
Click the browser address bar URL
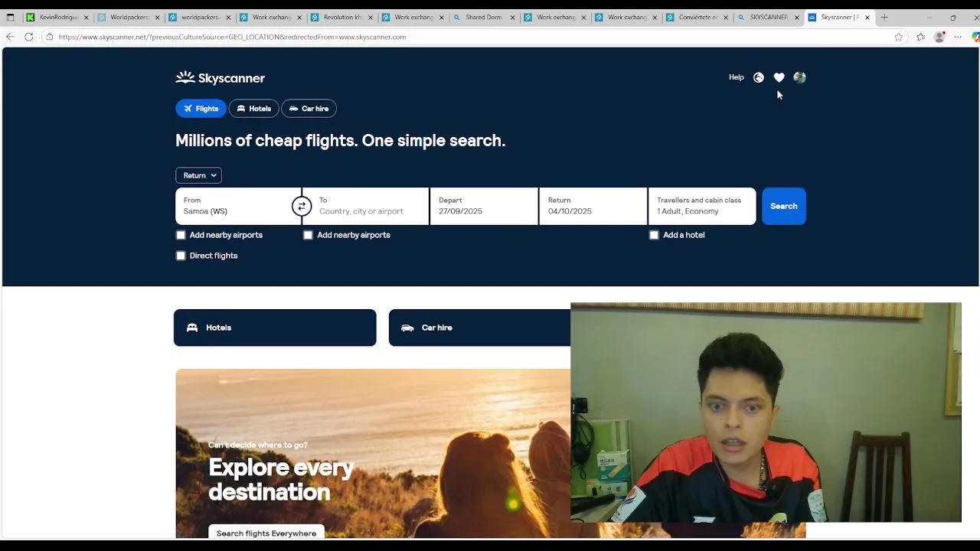[x=233, y=37]
